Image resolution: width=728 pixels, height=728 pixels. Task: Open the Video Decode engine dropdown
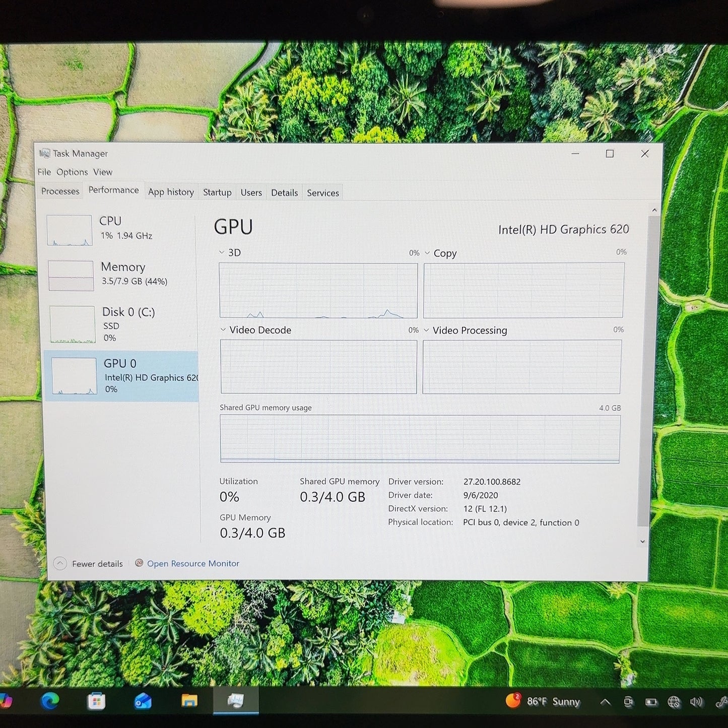[223, 329]
